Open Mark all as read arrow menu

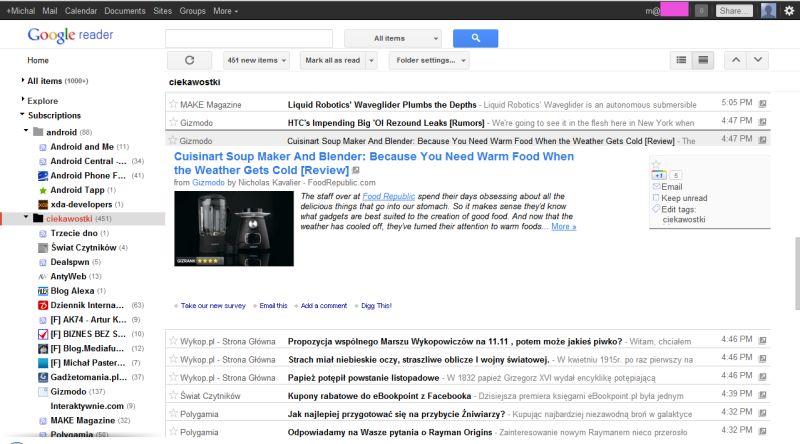(x=371, y=60)
